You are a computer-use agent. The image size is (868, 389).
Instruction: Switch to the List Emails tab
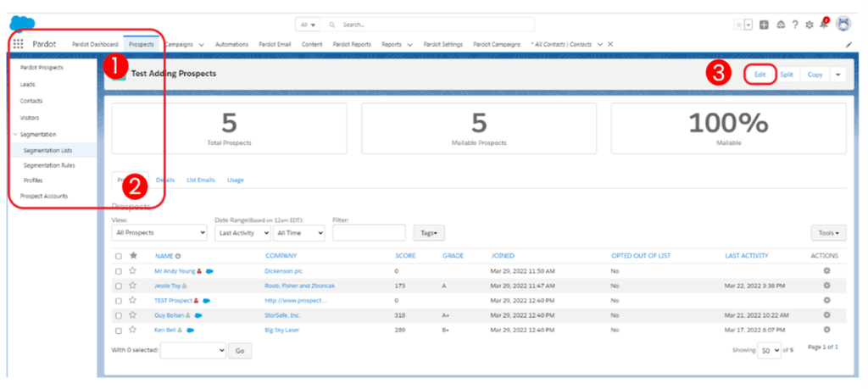tap(201, 180)
